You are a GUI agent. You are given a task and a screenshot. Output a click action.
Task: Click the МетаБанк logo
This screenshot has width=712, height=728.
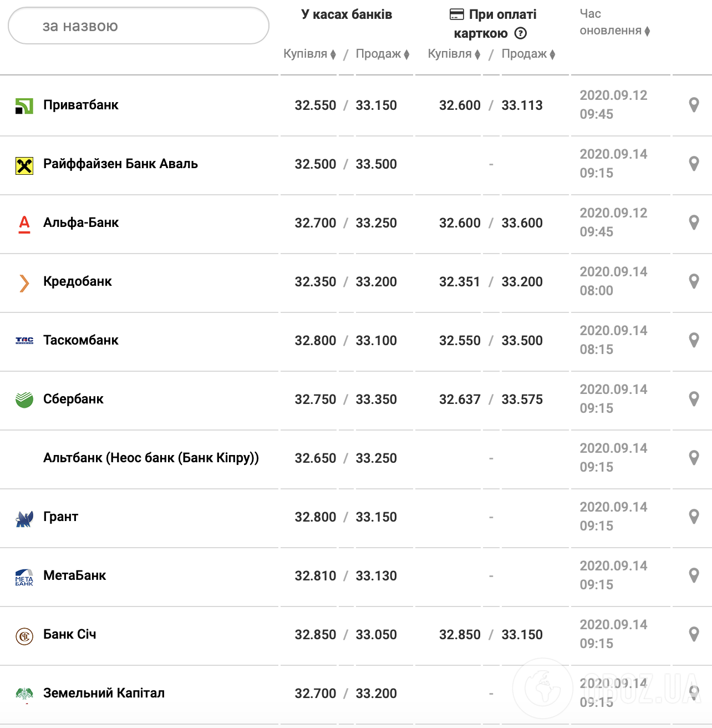tap(24, 578)
